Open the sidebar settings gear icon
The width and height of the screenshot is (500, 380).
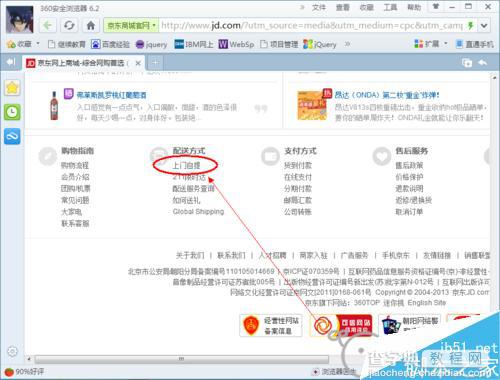point(12,351)
